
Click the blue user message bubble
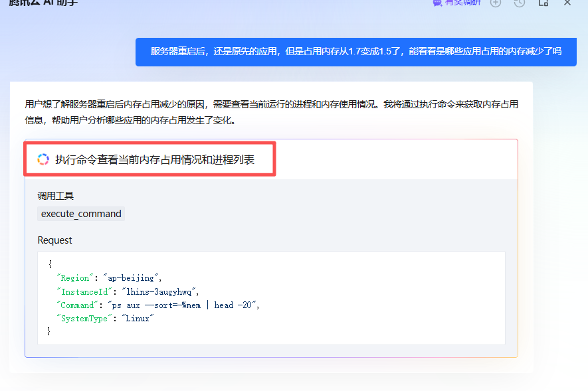[355, 52]
